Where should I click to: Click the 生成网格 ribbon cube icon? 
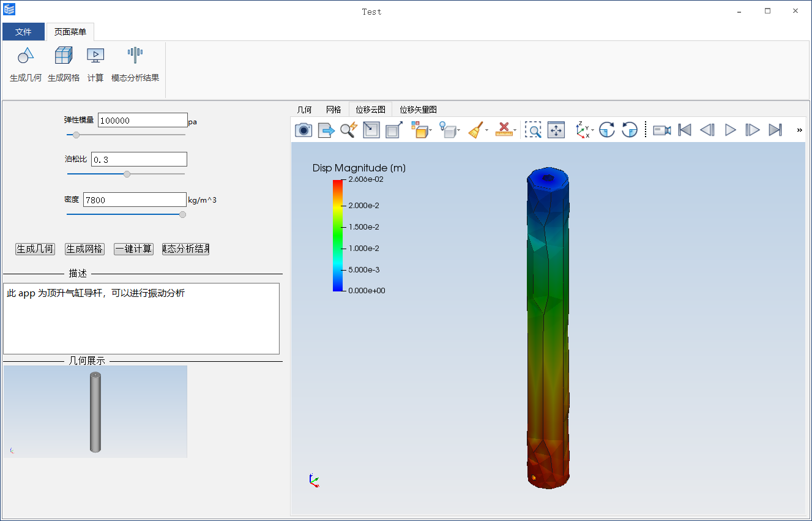tap(64, 56)
